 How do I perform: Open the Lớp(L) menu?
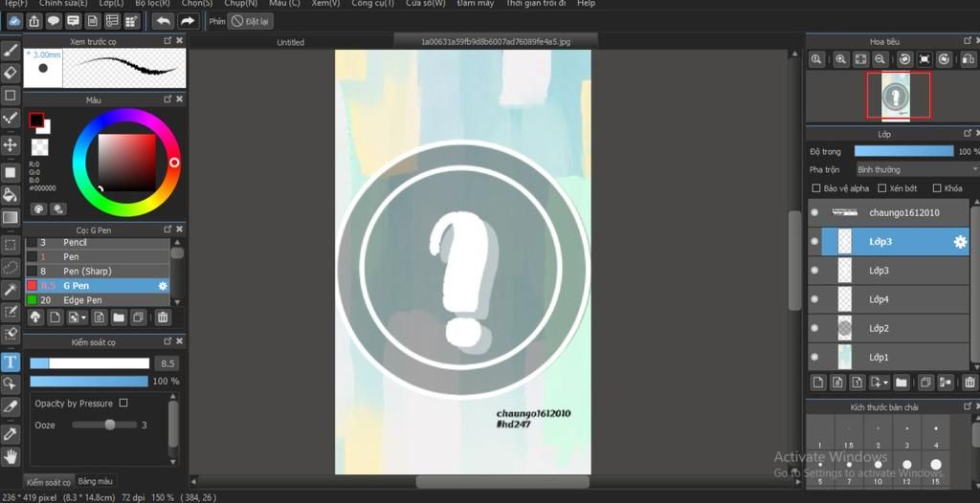[x=111, y=3]
